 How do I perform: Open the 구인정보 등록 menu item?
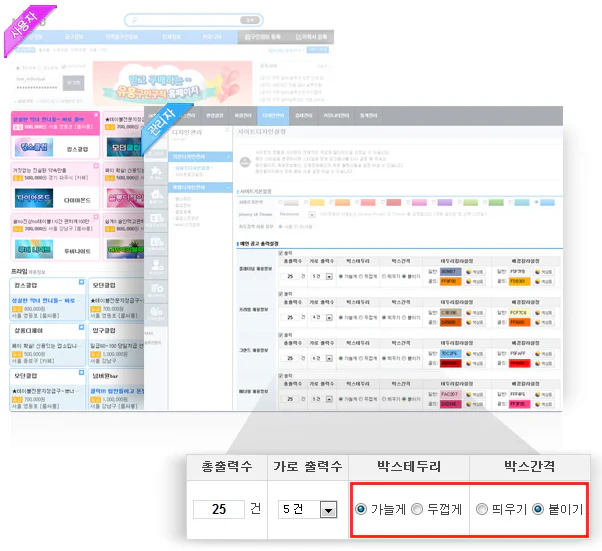click(262, 37)
